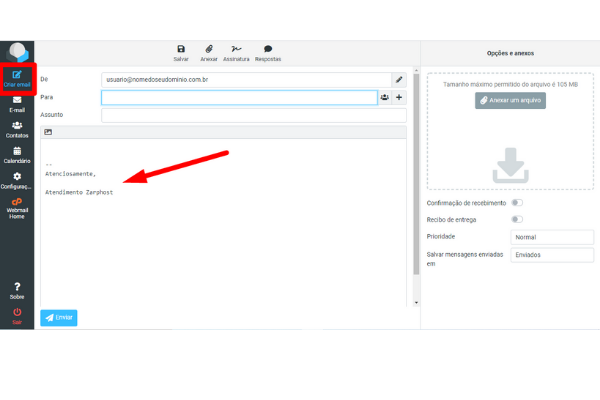
Task: Click the De sender address field
Action: pyautogui.click(x=246, y=80)
